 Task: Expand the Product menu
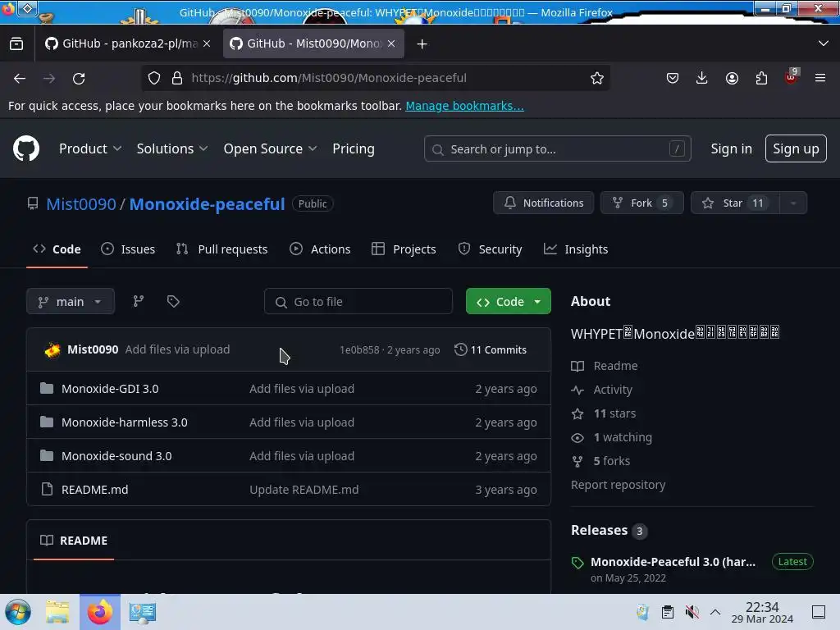(90, 149)
